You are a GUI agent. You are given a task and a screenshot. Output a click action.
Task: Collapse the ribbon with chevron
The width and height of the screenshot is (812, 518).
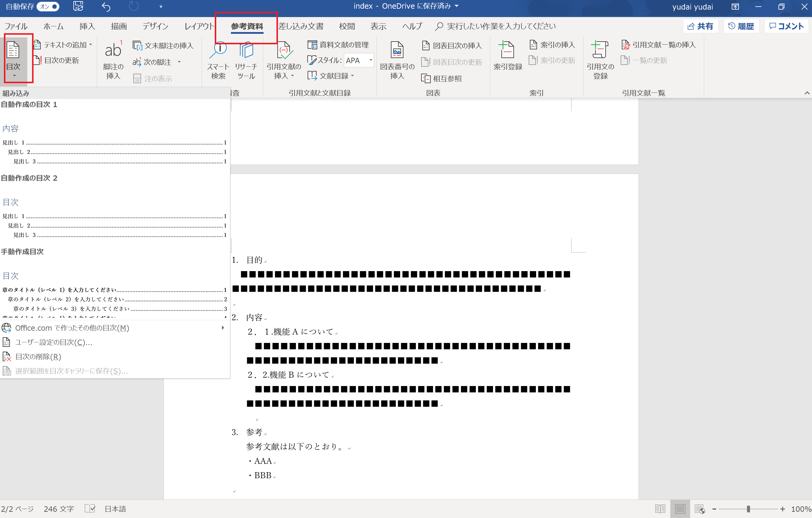(x=807, y=93)
